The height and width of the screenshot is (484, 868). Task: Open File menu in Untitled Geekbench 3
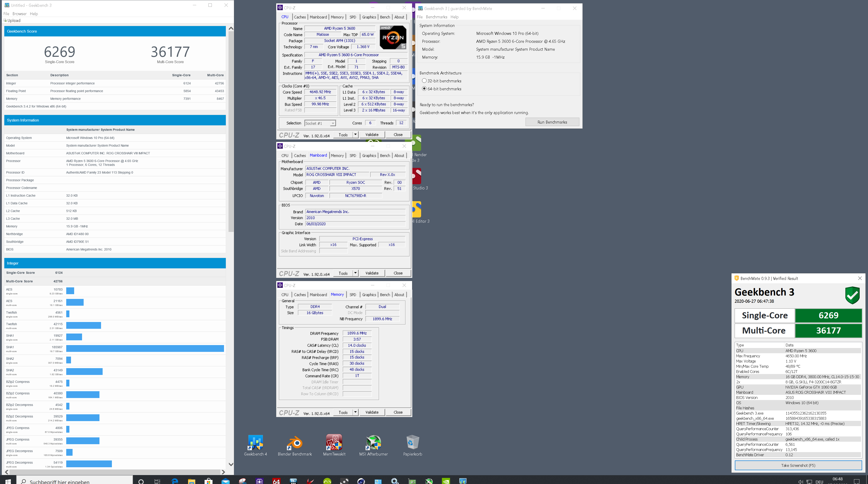6,14
